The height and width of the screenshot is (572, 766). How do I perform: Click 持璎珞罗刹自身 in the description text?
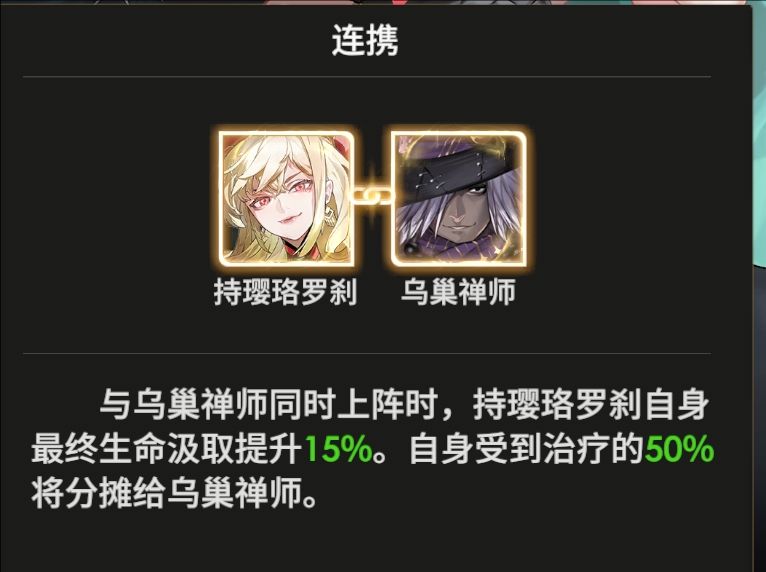click(x=591, y=404)
